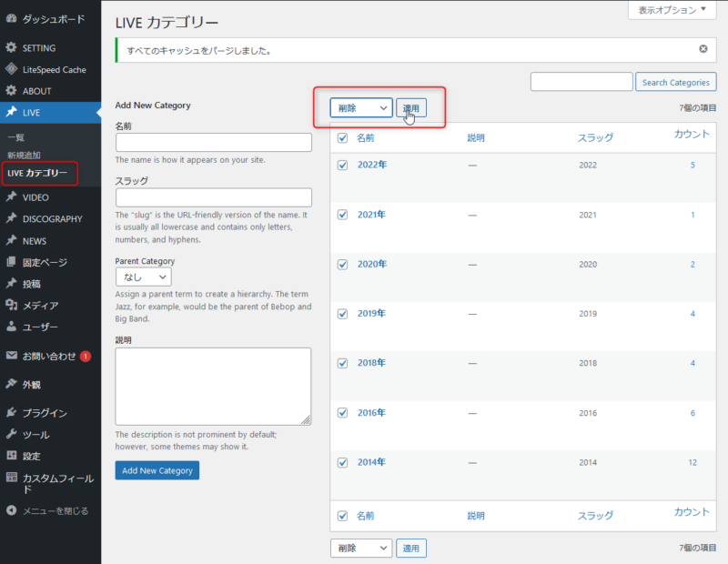Click the ツール wrench icon
Image resolution: width=728 pixels, height=564 pixels.
tap(11, 434)
